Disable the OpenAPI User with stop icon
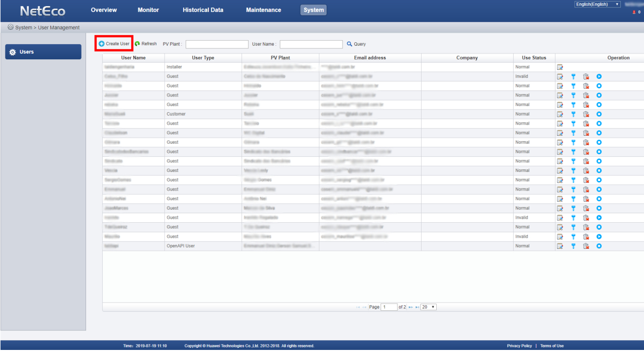Image resolution: width=644 pixels, height=362 pixels. (x=599, y=246)
